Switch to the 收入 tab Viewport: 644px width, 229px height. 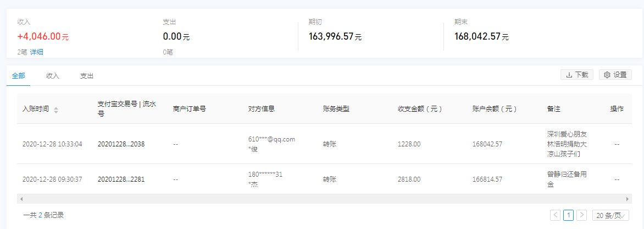pyautogui.click(x=53, y=76)
